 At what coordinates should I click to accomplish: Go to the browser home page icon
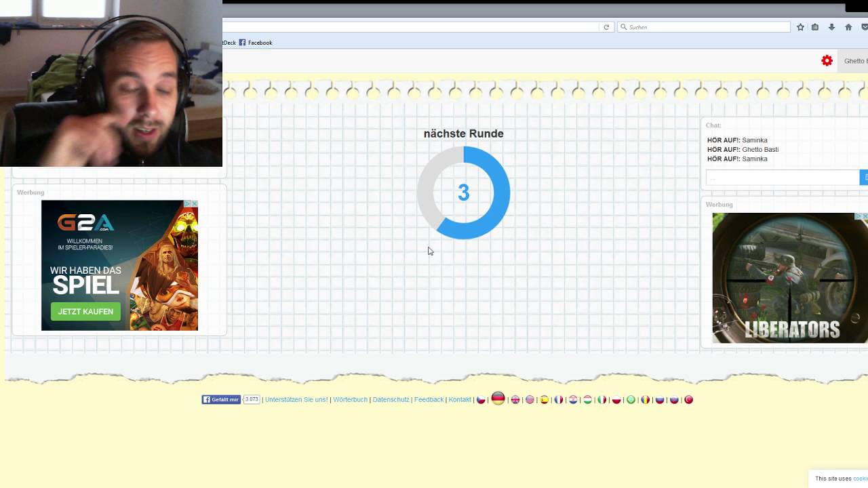tap(848, 27)
